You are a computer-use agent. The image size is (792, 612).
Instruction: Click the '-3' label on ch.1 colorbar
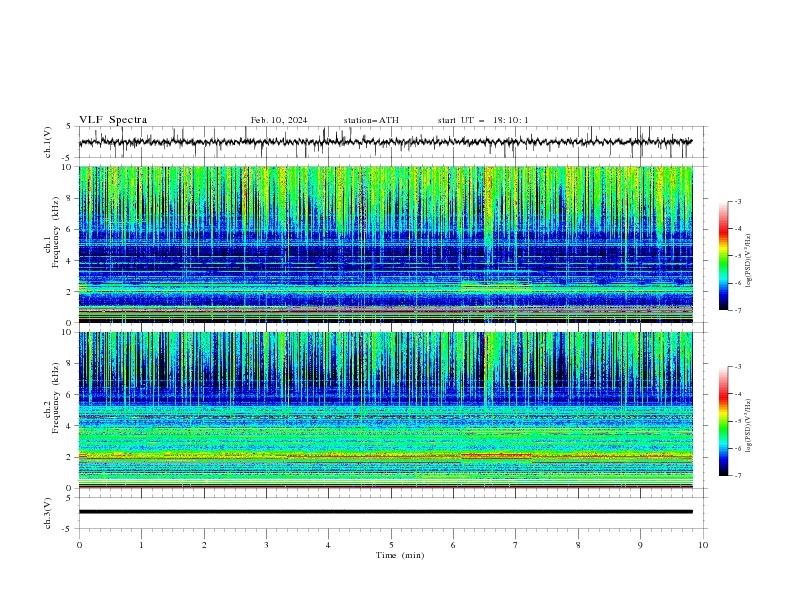coord(737,201)
